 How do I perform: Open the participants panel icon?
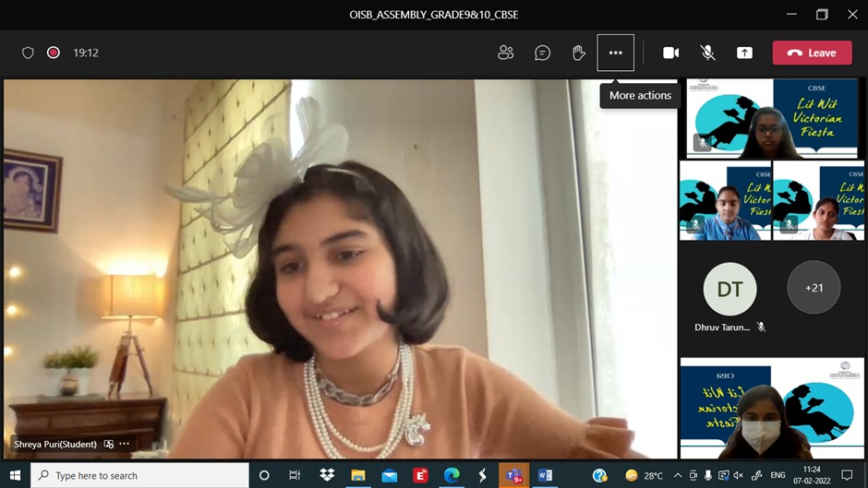pos(505,53)
